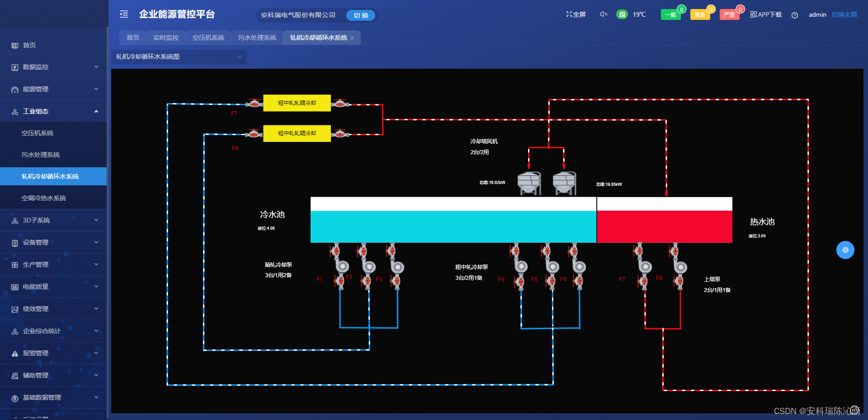Click the 切换主题 theme link
This screenshot has height=420, width=868.
pyautogui.click(x=844, y=14)
